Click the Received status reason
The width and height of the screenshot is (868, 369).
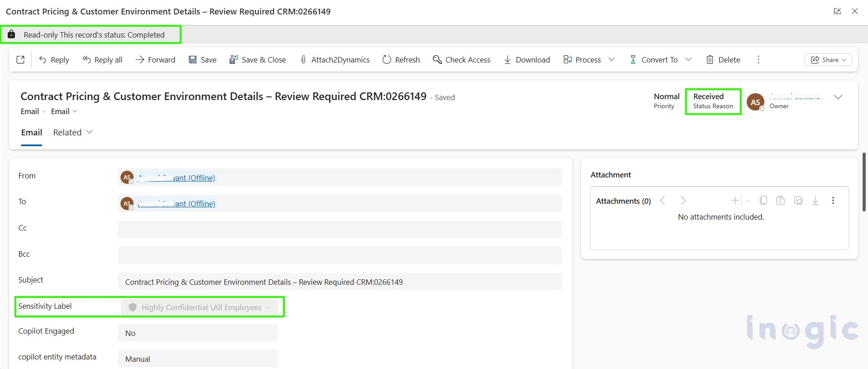(708, 96)
